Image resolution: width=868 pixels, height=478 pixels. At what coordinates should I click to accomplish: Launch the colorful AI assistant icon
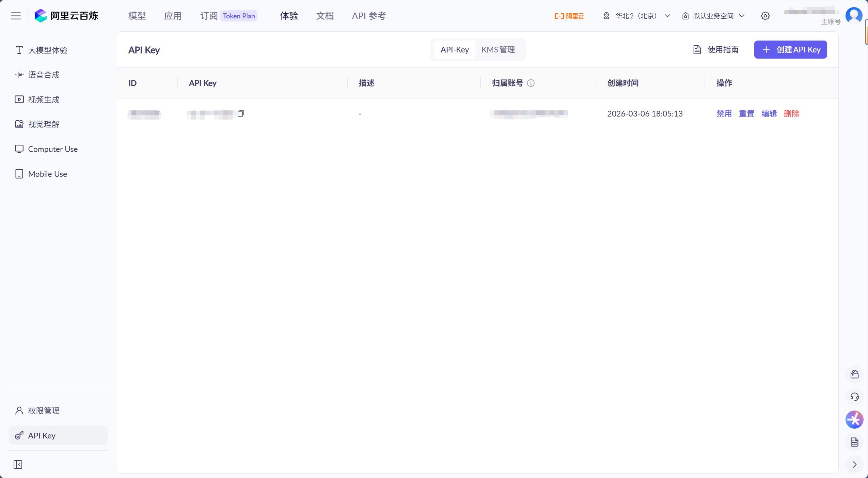[854, 419]
